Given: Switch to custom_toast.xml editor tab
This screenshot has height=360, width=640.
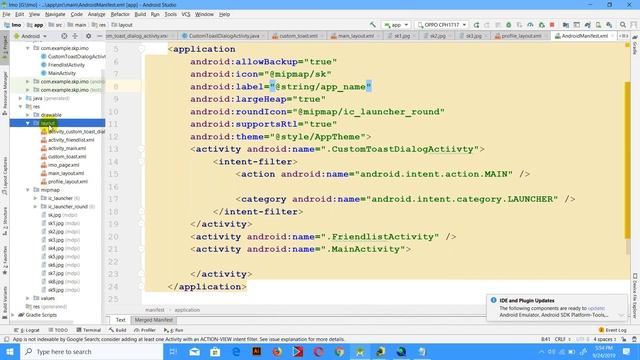Looking at the screenshot, I should (x=298, y=36).
